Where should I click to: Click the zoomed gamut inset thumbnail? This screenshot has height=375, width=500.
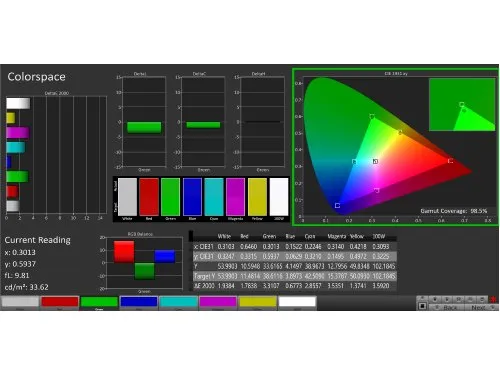click(462, 105)
